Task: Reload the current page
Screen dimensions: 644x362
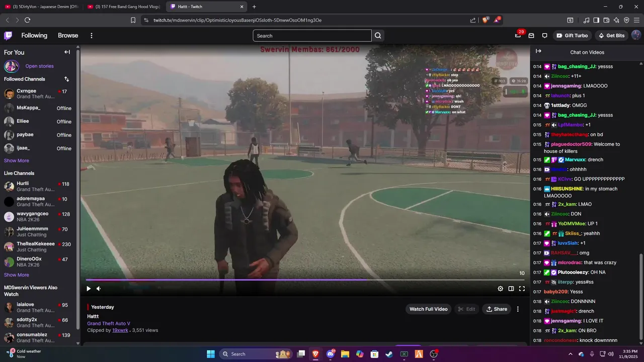Action: 27,20
